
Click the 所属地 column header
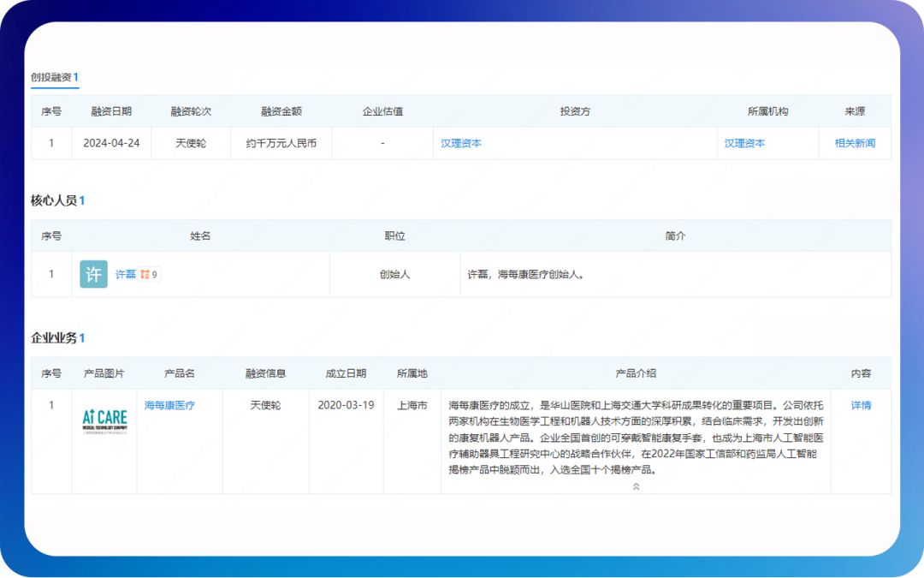(x=412, y=373)
